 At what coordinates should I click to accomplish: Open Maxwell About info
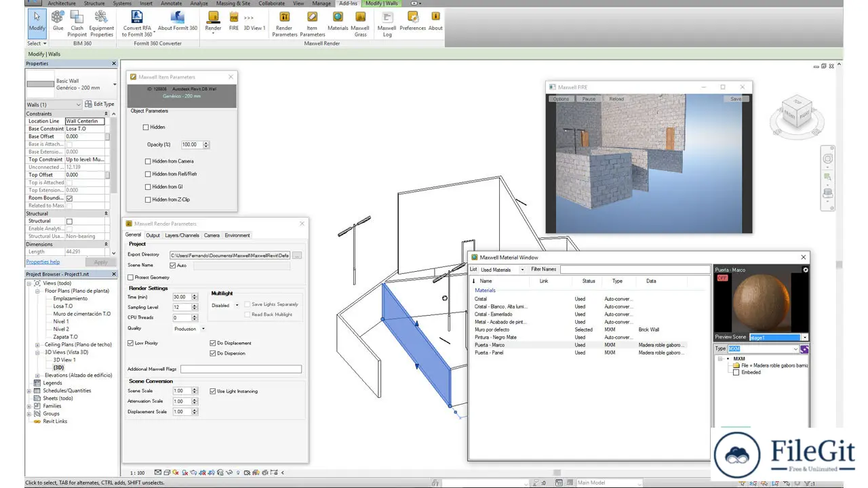[435, 20]
